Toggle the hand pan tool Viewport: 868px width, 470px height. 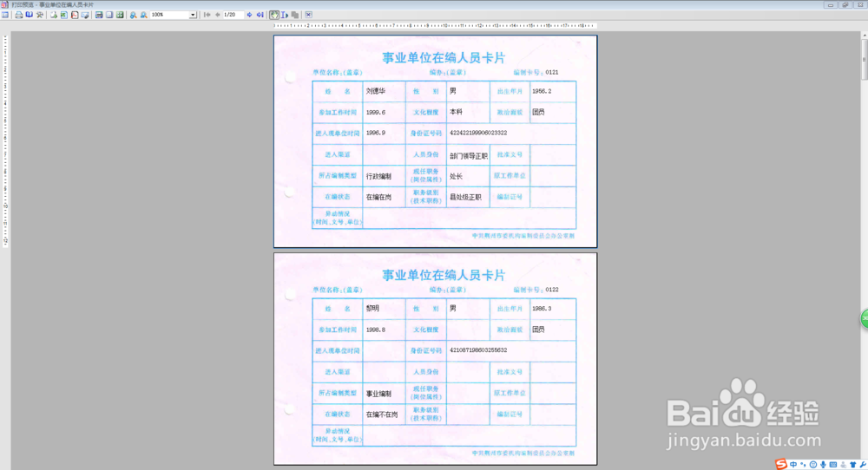(x=274, y=15)
